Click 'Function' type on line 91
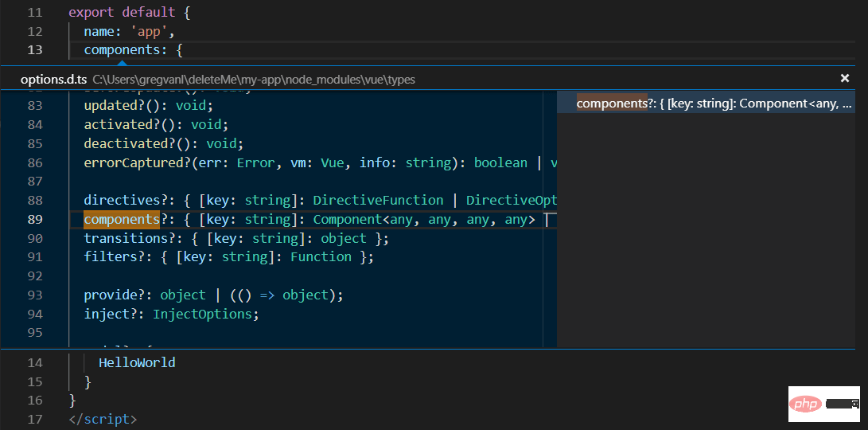 click(x=321, y=257)
